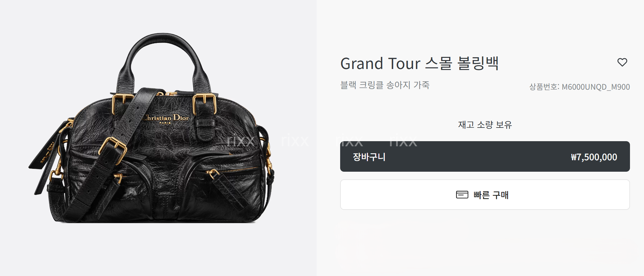Click the 재고 소량 보유 stock notice
This screenshot has width=644, height=276.
tap(485, 125)
